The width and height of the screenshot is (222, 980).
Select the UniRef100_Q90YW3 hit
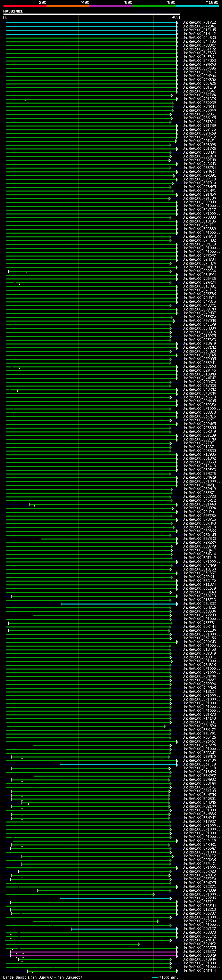pos(199,642)
